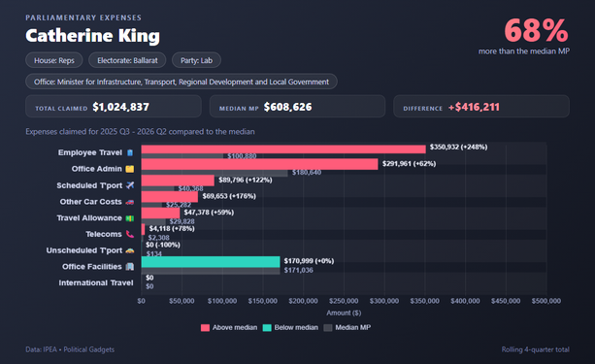Click the Employee Travel suitcase icon

[130, 152]
